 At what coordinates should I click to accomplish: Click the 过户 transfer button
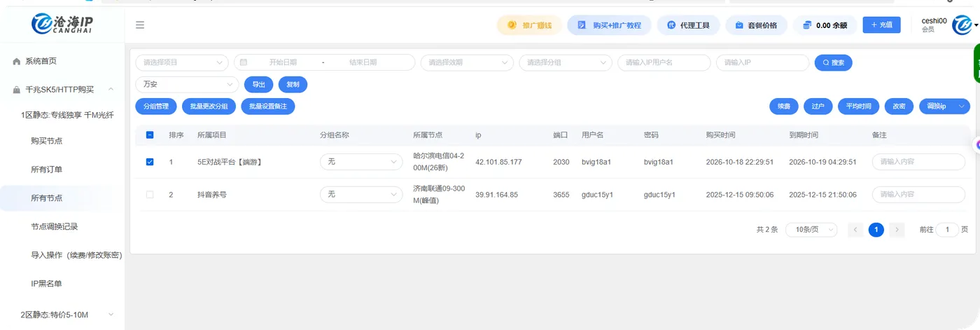coord(818,106)
